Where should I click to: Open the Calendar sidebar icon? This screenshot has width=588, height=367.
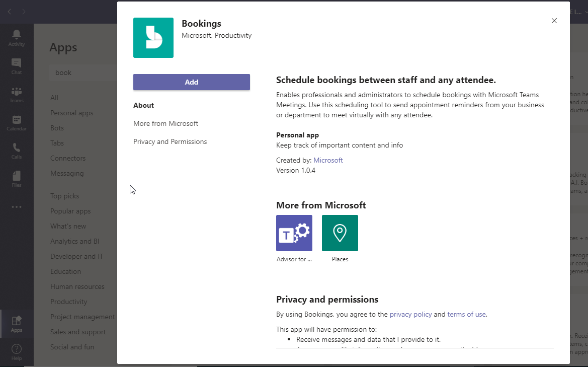(x=17, y=122)
